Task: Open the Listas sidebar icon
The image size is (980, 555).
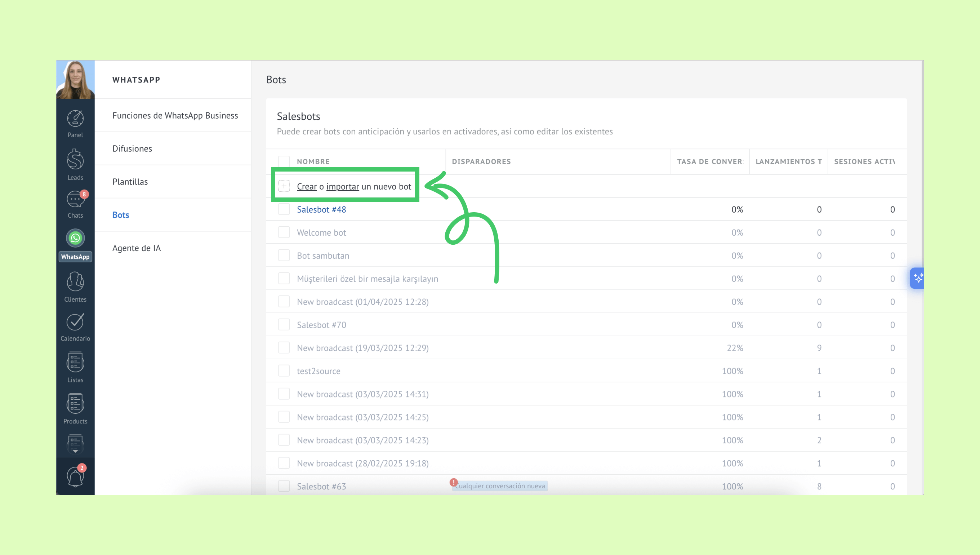Action: click(x=75, y=362)
